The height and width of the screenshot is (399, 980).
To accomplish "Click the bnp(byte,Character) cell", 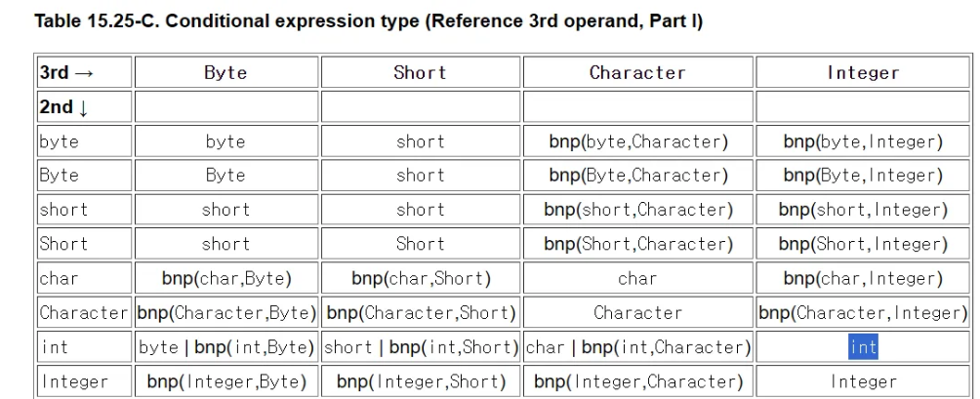I will [x=637, y=141].
